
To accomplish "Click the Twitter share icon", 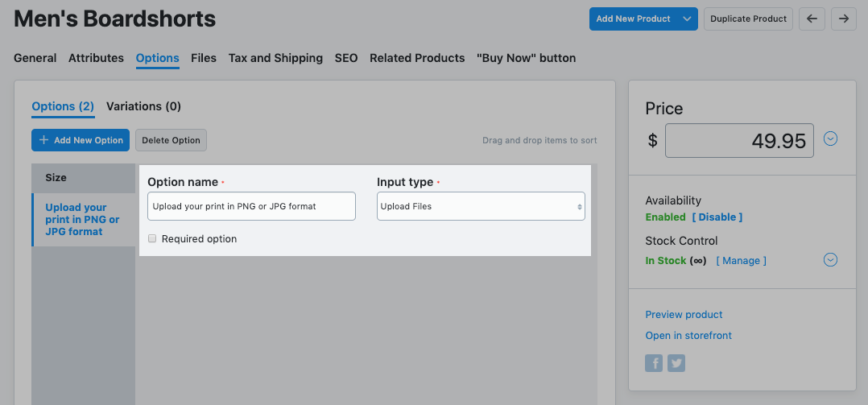I will [676, 363].
